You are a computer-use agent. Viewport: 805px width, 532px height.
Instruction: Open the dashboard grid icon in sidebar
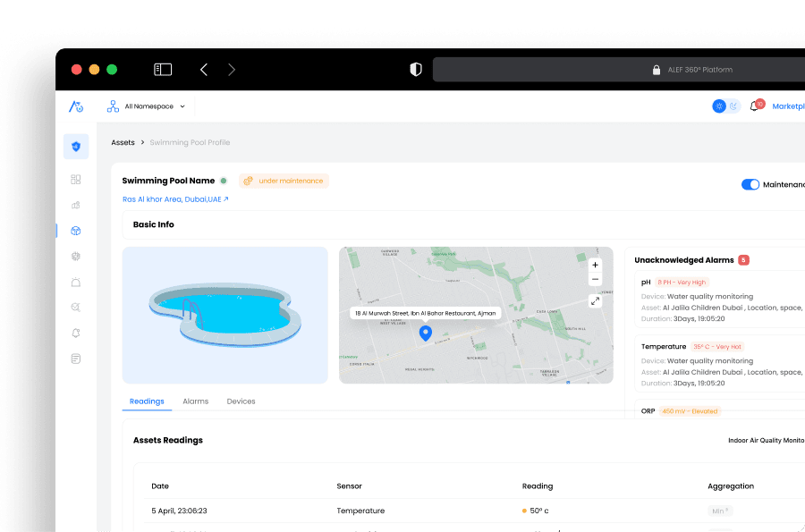(76, 180)
